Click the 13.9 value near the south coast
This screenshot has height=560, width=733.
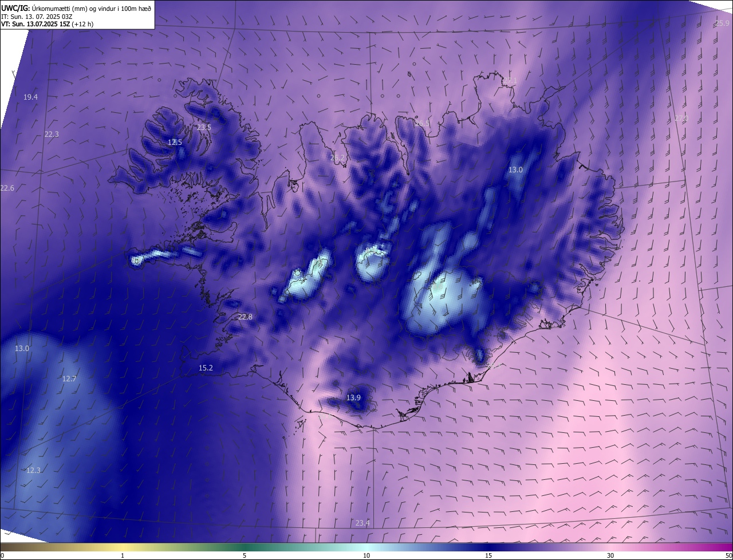click(x=354, y=397)
